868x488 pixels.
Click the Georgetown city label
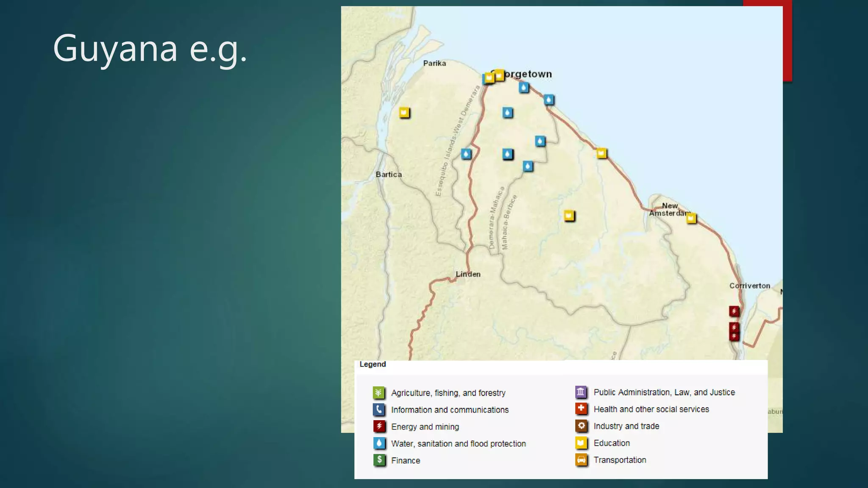(528, 74)
